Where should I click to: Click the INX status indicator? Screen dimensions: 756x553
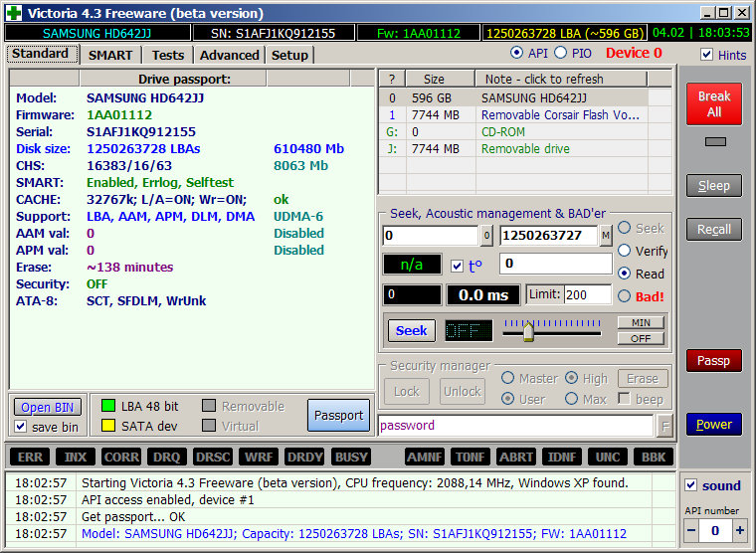[x=76, y=458]
